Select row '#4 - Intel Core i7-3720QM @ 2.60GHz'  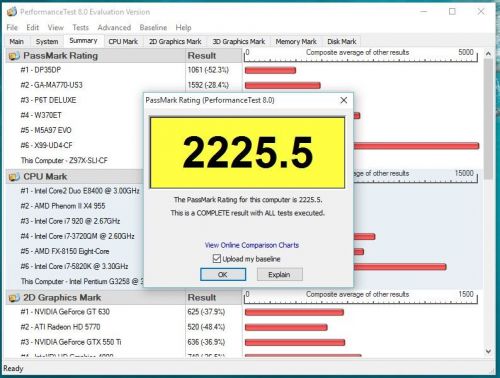[x=77, y=236]
